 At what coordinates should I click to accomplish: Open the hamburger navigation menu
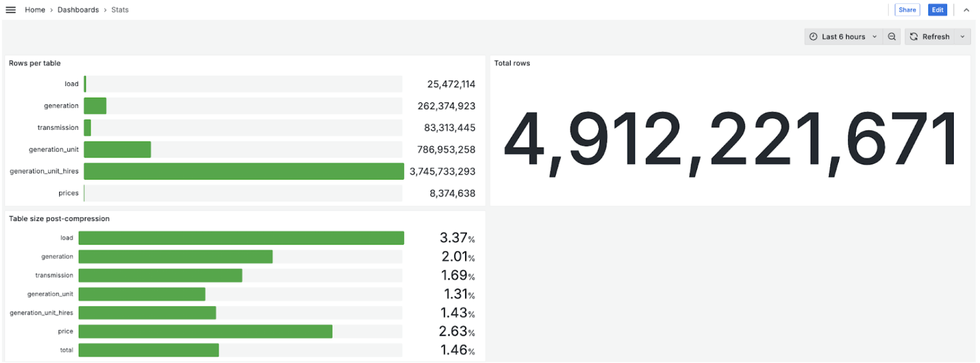pos(10,10)
